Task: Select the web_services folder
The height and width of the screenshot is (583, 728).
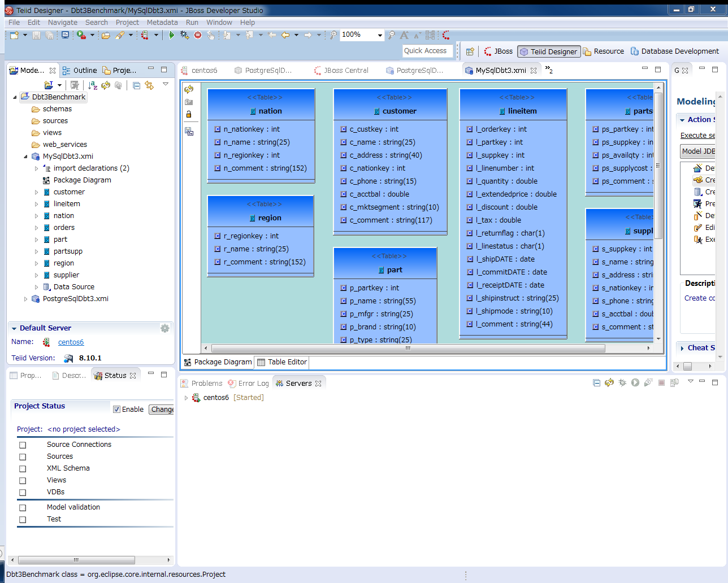Action: click(65, 145)
